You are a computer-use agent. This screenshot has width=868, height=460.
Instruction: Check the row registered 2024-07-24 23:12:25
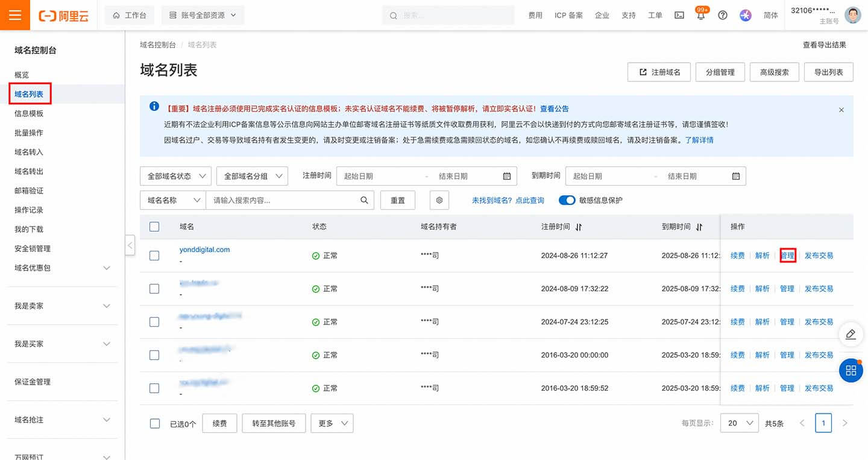(154, 322)
